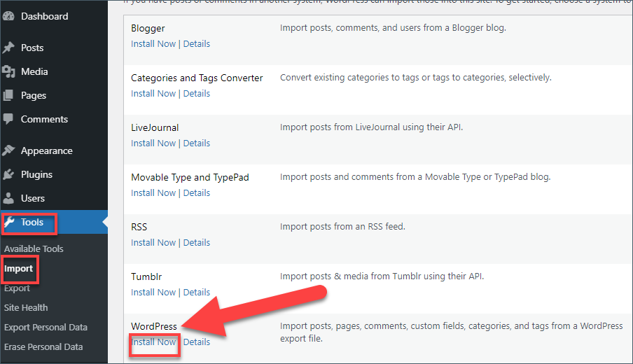Viewport: 633px width, 364px height.
Task: Click the Categories and Tags Converter title
Action: pos(197,78)
